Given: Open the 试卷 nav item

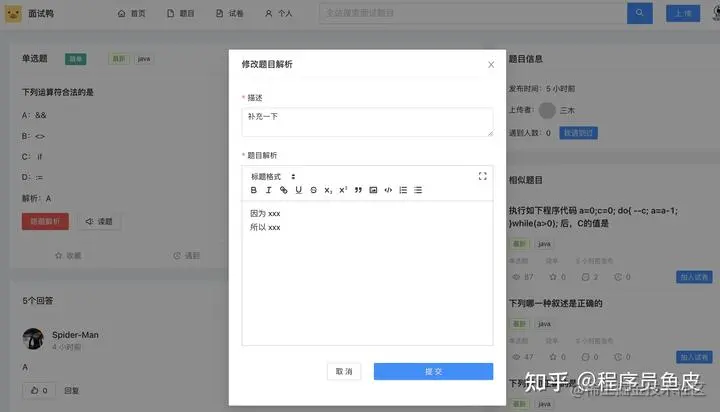Looking at the screenshot, I should 230,13.
